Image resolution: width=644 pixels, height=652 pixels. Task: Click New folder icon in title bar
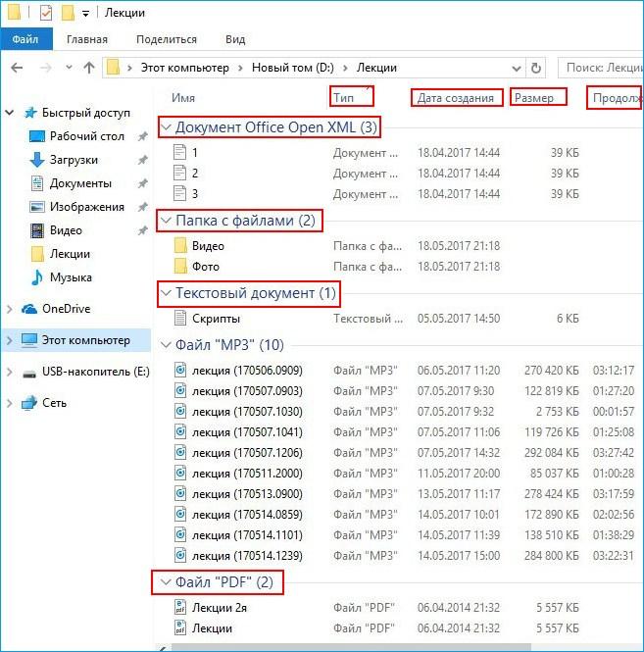click(x=68, y=13)
